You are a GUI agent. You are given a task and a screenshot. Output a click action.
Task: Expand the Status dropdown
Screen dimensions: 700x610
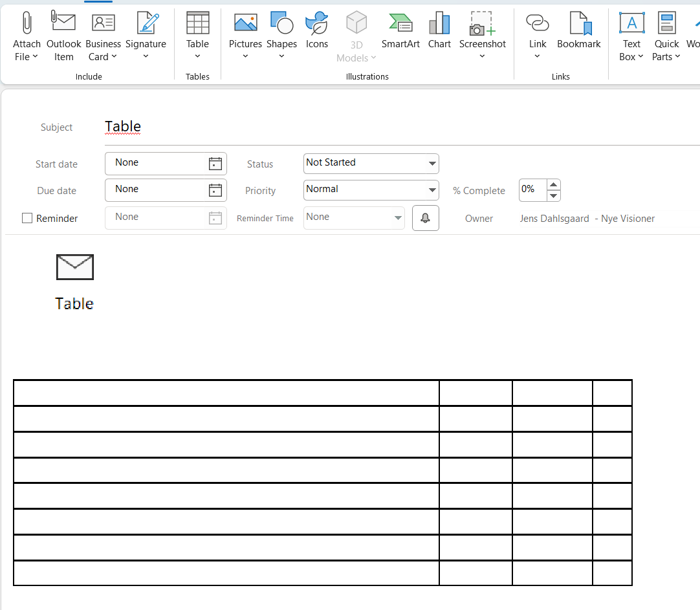click(432, 163)
